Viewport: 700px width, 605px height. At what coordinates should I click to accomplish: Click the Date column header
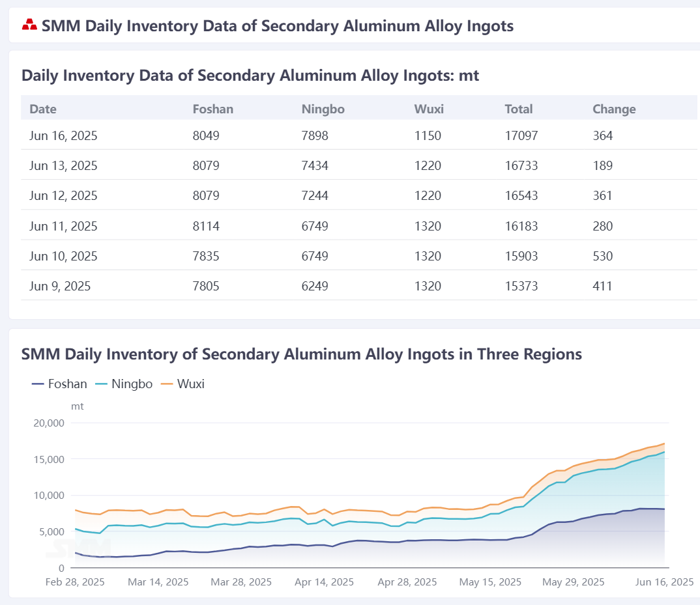point(43,109)
